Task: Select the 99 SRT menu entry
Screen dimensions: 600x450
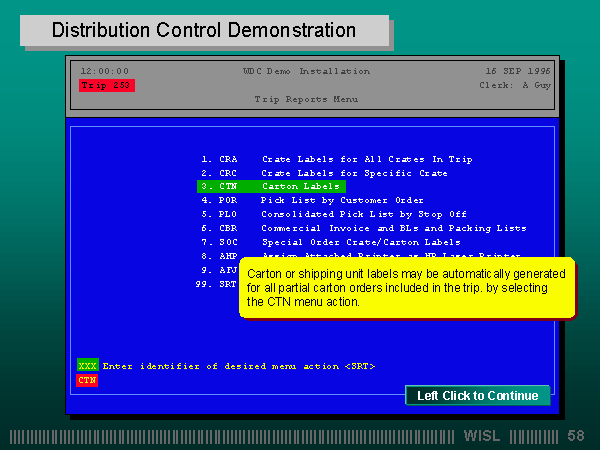Action: [x=216, y=284]
